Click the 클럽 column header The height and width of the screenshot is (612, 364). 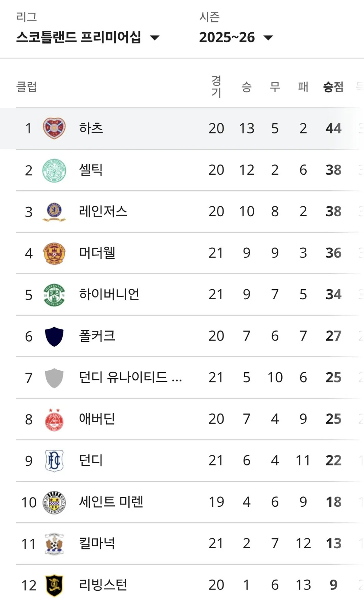27,87
